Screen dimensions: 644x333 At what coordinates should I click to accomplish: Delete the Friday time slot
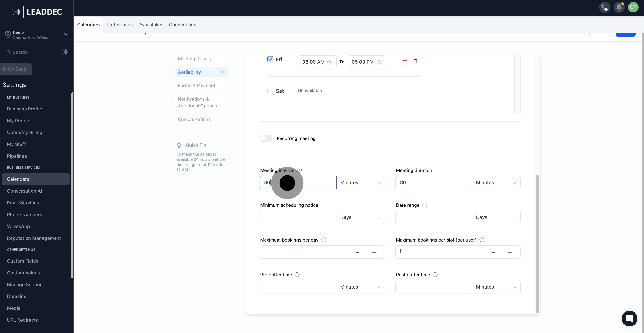(x=405, y=62)
